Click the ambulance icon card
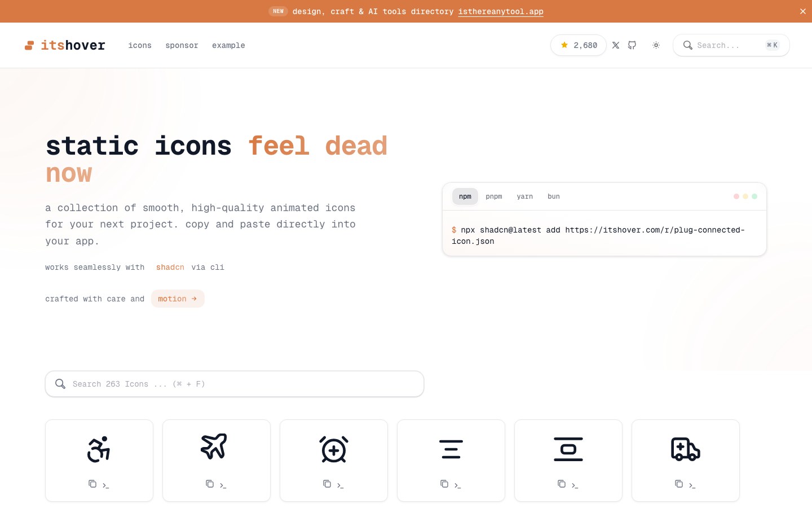 tap(686, 460)
